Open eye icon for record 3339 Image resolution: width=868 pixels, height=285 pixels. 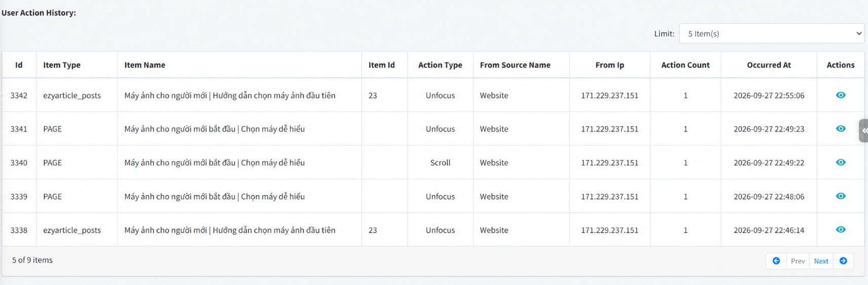[x=840, y=196]
